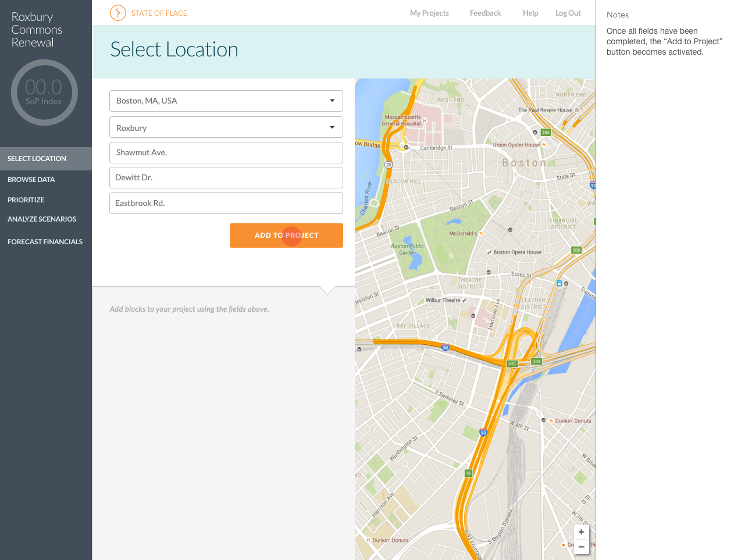The image size is (752, 560).
Task: Click the SoP Index circular gauge
Action: tap(44, 92)
